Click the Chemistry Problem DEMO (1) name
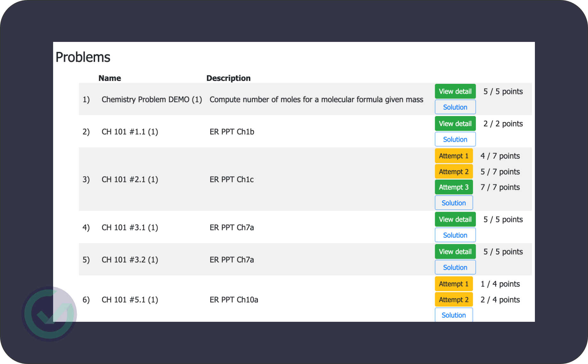Viewport: 588px width, 364px height. click(x=152, y=99)
